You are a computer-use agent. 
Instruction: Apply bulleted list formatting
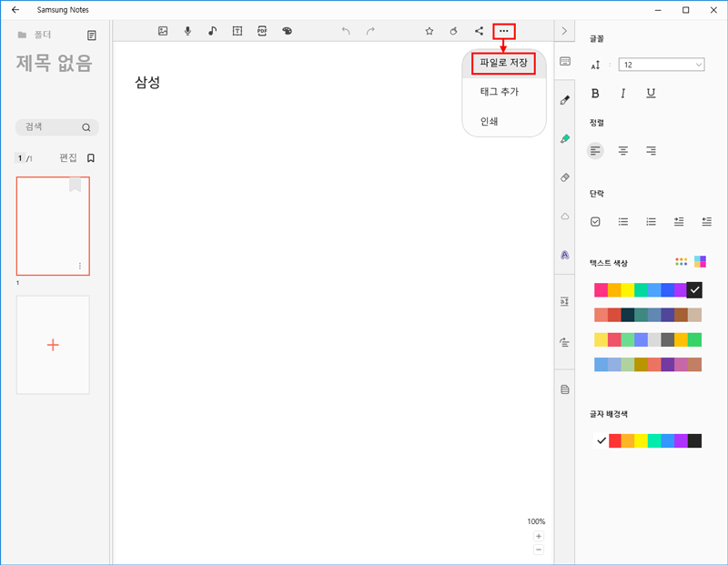[x=622, y=221]
